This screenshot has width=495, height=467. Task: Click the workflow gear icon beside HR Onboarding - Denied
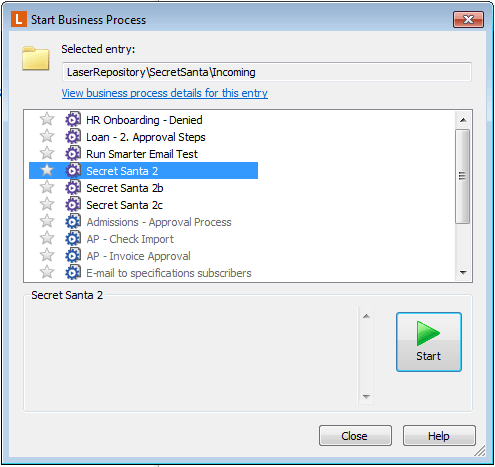tap(73, 119)
